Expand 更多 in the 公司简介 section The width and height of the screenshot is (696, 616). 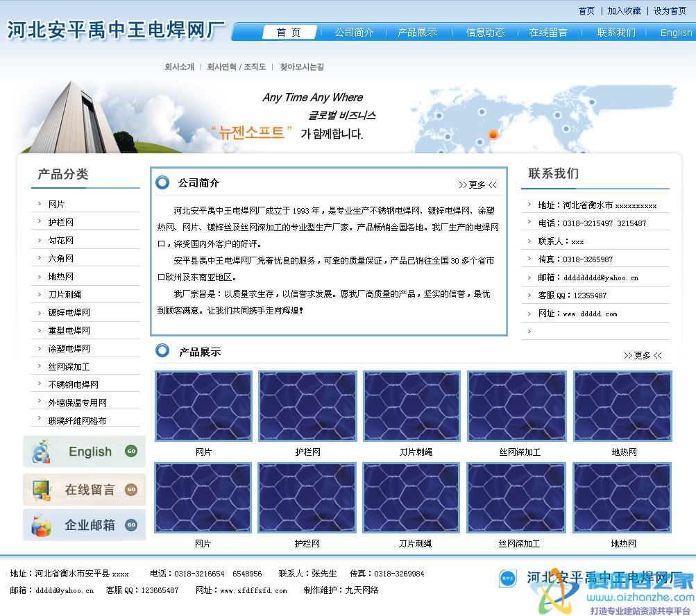[x=477, y=185]
